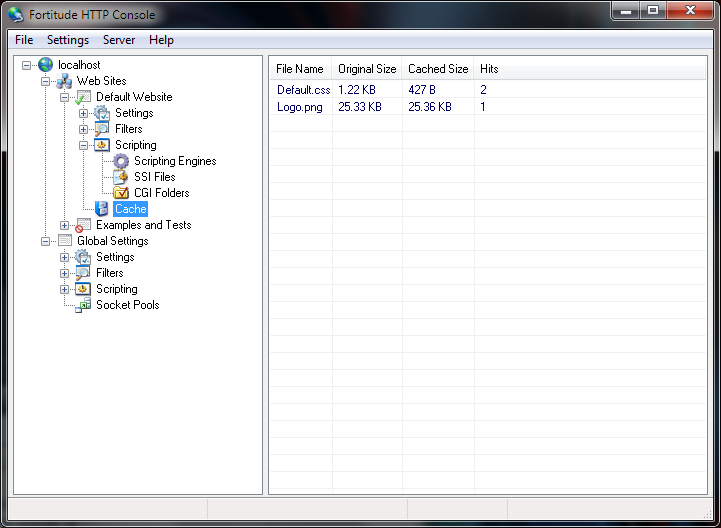Open the File menu
The height and width of the screenshot is (528, 721).
pyautogui.click(x=24, y=40)
